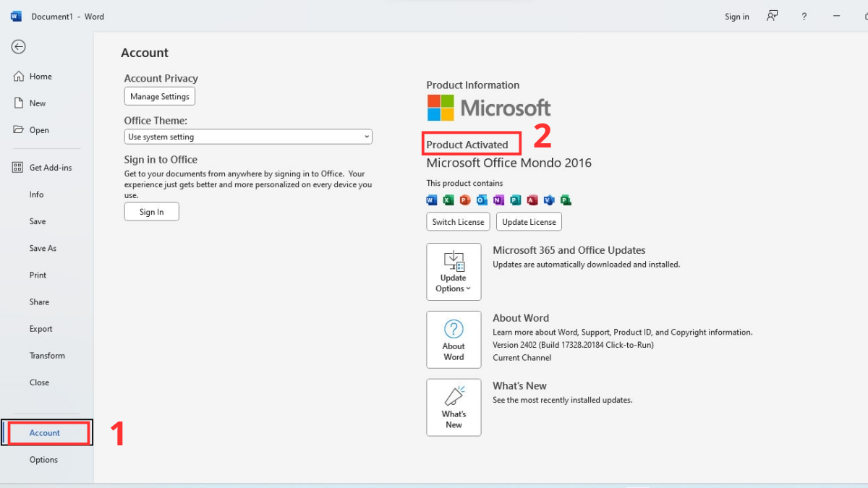Image resolution: width=868 pixels, height=488 pixels.
Task: Click the Publisher icon under This product contains
Action: [515, 200]
